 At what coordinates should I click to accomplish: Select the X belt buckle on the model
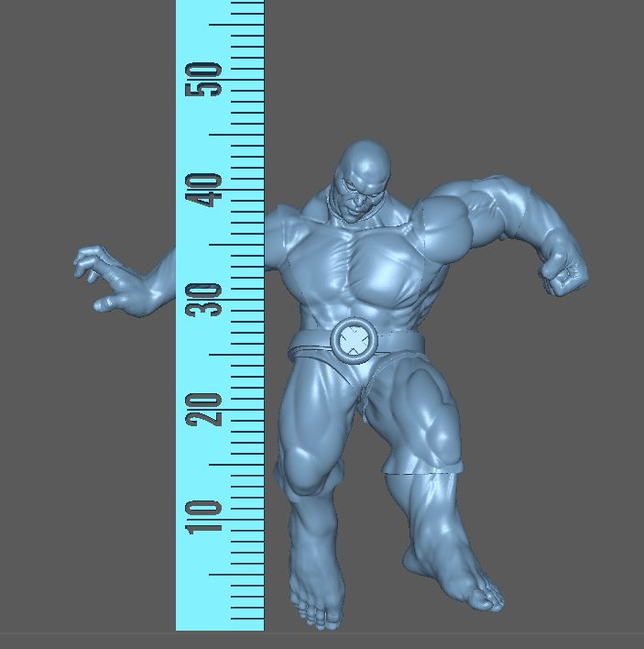353,341
